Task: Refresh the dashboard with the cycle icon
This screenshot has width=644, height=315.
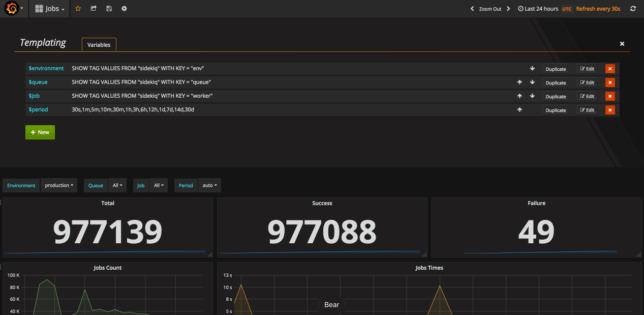Action: tap(632, 9)
